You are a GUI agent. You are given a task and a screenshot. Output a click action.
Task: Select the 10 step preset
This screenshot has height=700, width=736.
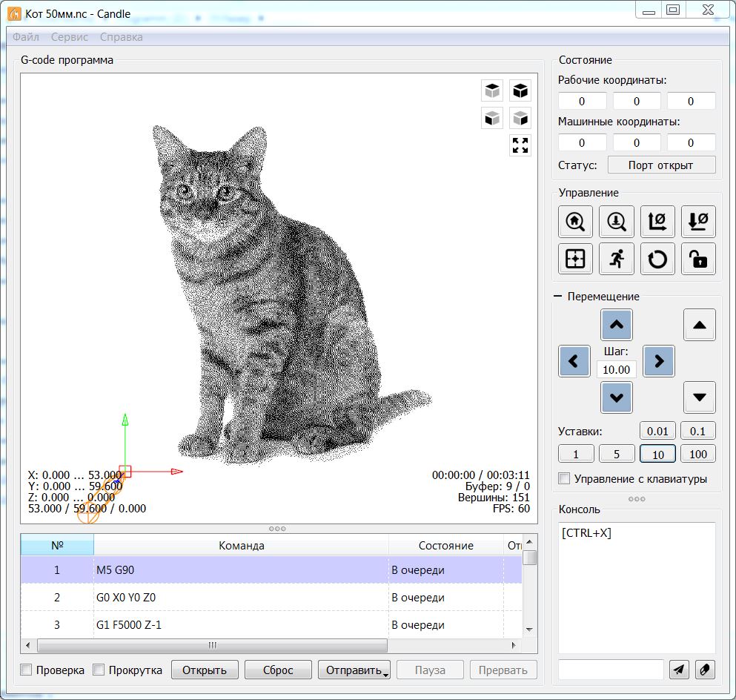point(657,454)
